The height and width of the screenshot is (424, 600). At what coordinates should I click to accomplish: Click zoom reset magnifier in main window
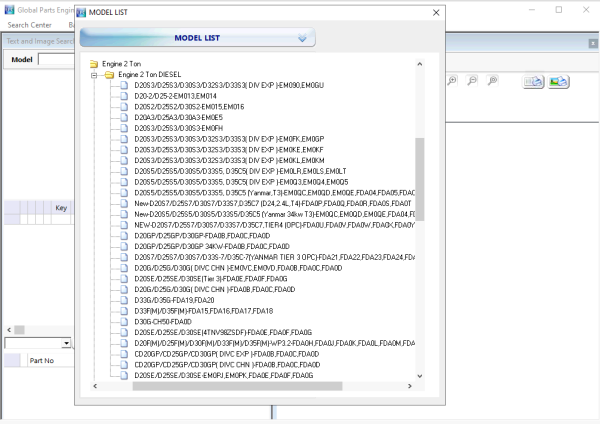coord(492,81)
